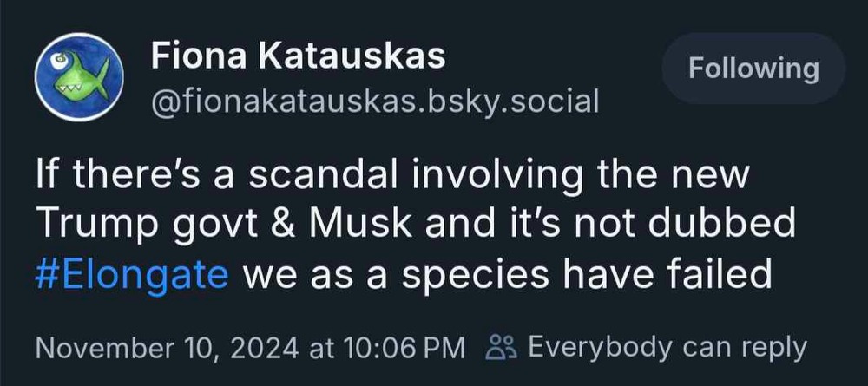Click the @fionakatauskas.bsky.social handle
This screenshot has height=386, width=868.
tap(375, 102)
